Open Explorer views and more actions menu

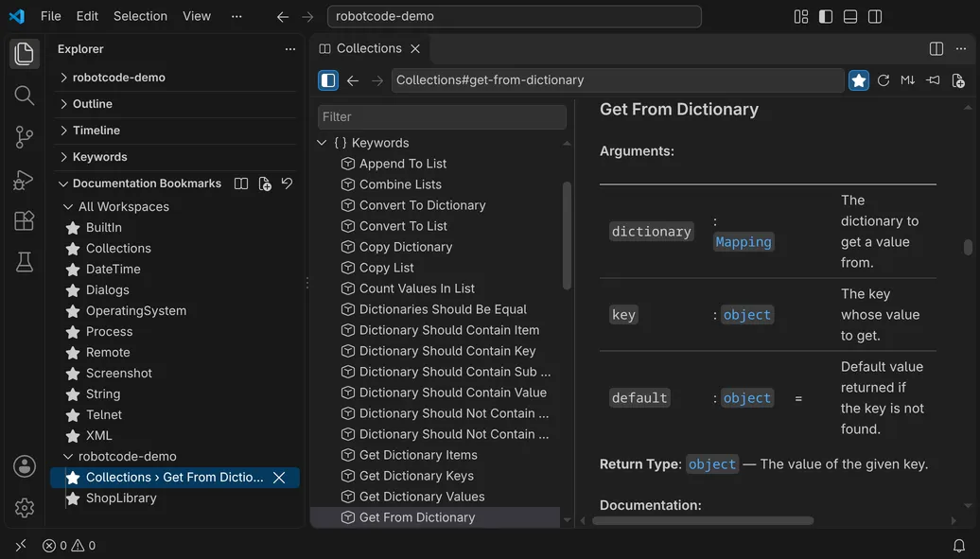coord(290,49)
